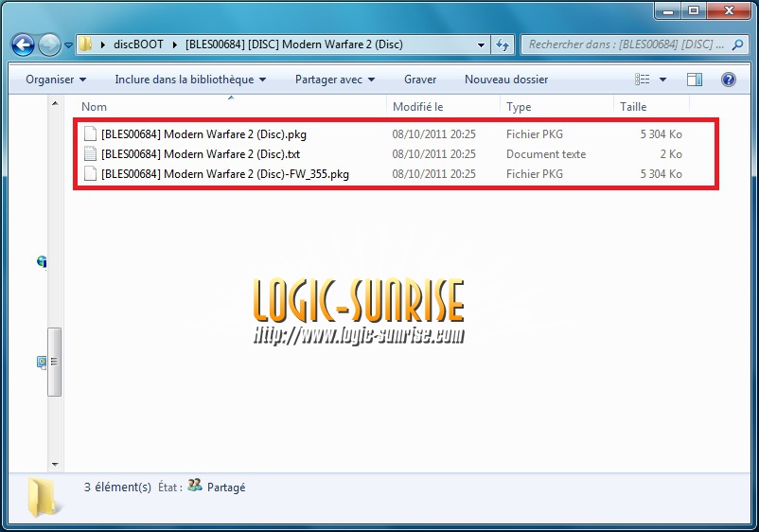
Task: Open the 'Partager avec' menu
Action: pyautogui.click(x=335, y=80)
